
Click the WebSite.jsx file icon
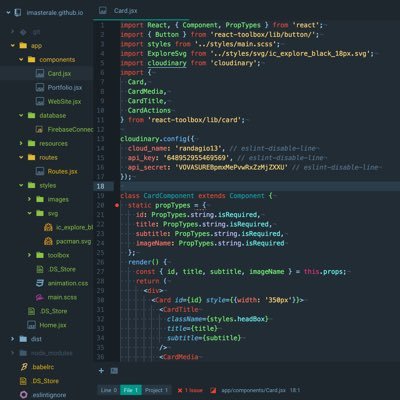(x=40, y=101)
